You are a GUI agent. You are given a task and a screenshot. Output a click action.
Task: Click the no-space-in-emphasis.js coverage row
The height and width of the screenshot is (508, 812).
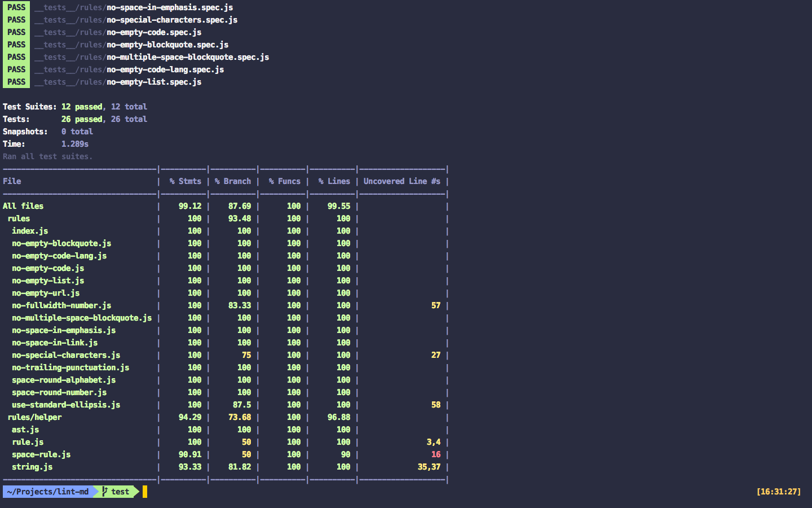pyautogui.click(x=226, y=330)
